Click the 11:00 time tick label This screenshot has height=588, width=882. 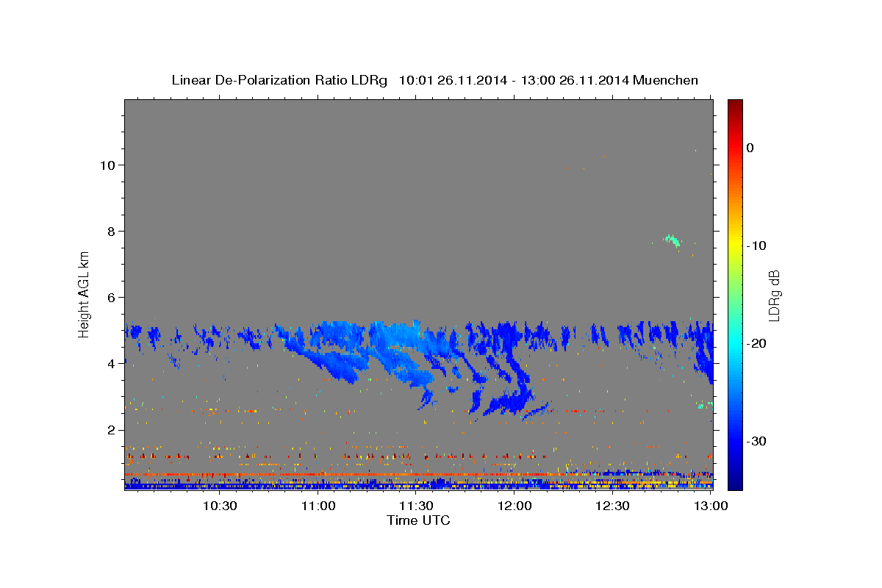tap(318, 506)
